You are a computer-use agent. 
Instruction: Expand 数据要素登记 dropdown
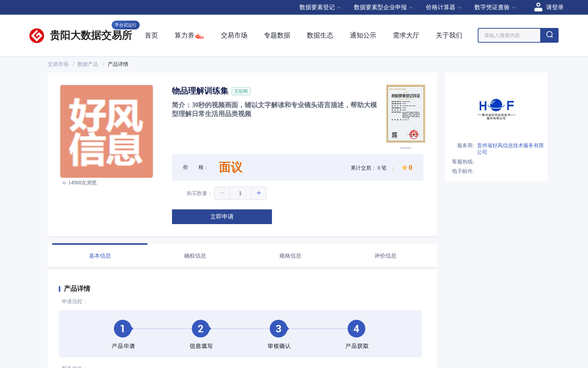pyautogui.click(x=320, y=7)
